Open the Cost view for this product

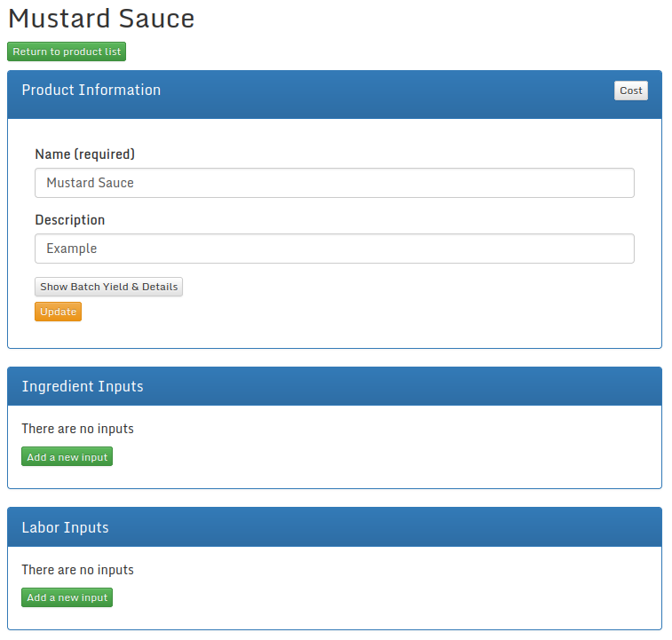pyautogui.click(x=630, y=91)
